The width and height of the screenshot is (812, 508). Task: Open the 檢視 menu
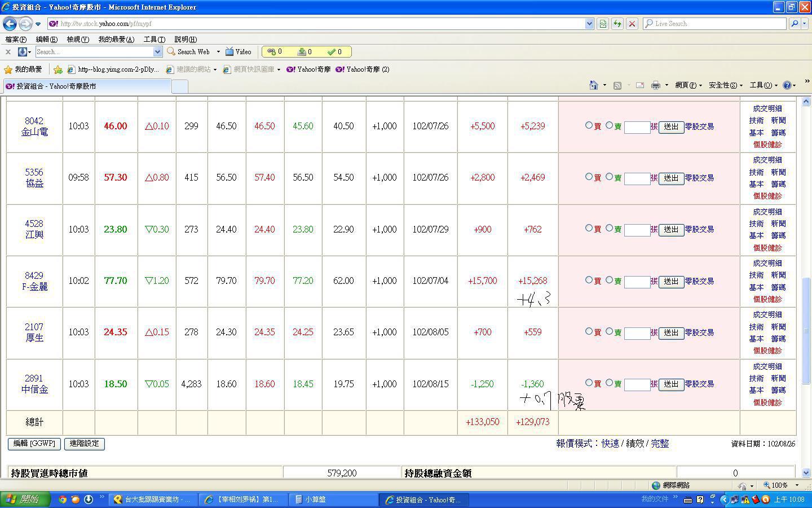coord(77,40)
